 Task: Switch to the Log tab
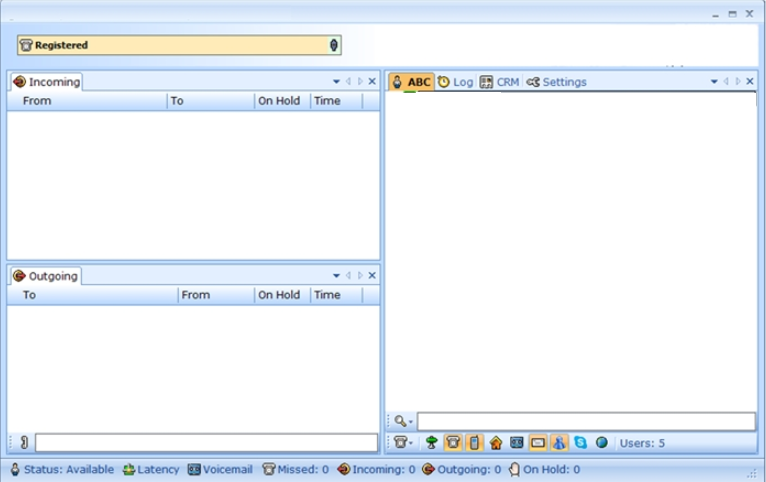coord(455,82)
